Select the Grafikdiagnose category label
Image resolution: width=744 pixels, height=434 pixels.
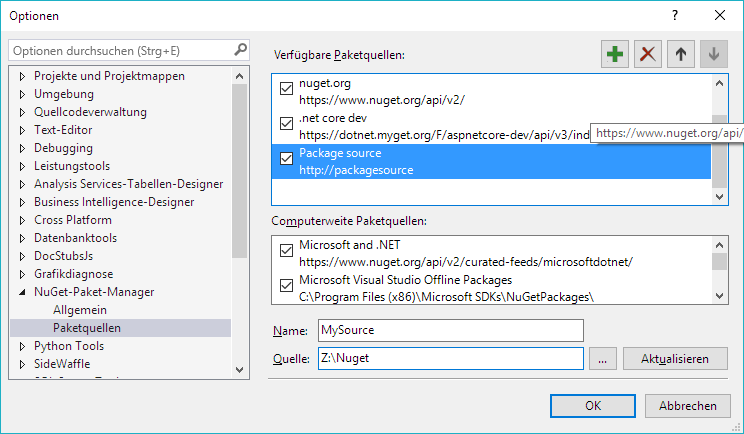click(74, 274)
